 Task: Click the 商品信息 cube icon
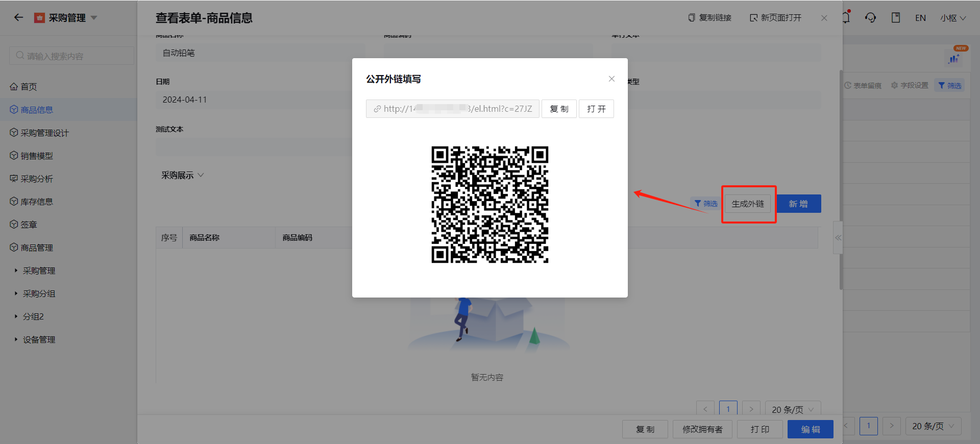tap(14, 109)
